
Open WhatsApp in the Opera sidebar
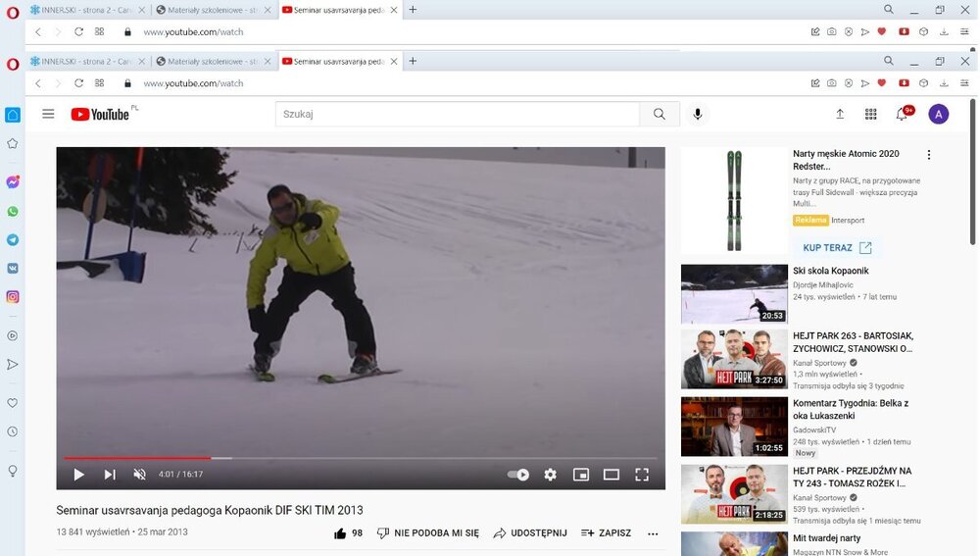point(13,211)
